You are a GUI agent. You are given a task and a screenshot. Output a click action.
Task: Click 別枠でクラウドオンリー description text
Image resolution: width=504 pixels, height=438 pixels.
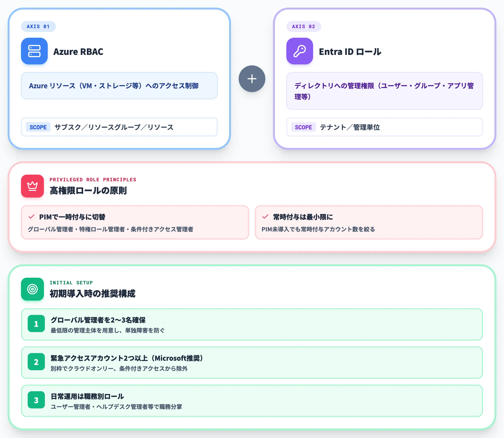pyautogui.click(x=119, y=369)
